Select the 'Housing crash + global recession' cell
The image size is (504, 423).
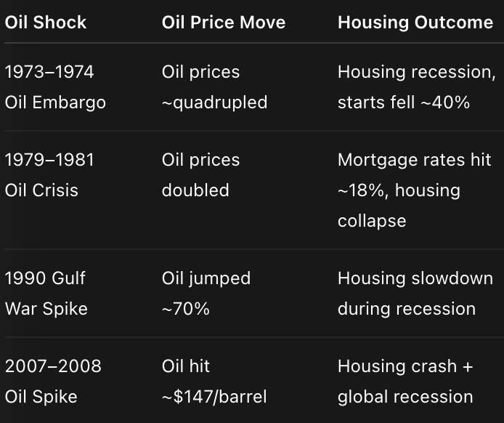point(405,382)
